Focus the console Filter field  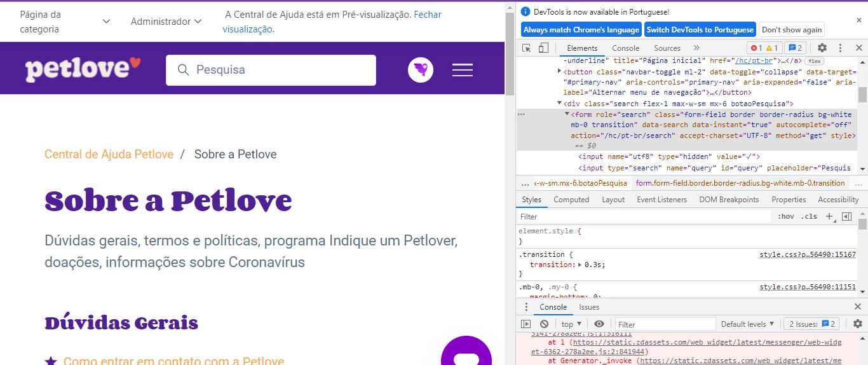coord(665,324)
